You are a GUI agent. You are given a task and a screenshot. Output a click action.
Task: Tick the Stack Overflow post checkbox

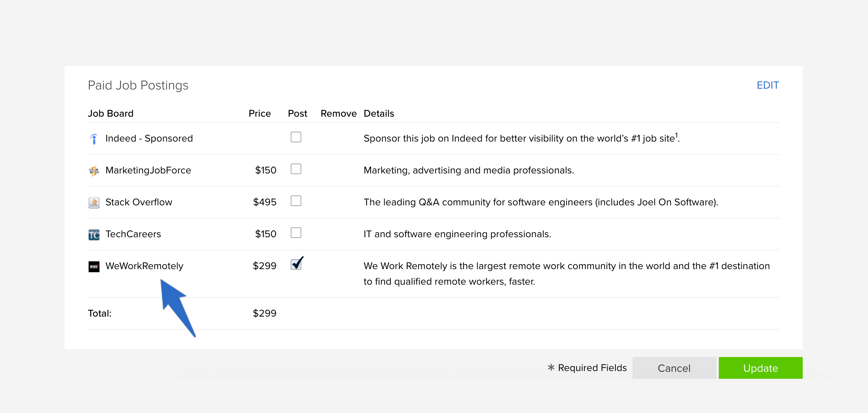tap(296, 201)
